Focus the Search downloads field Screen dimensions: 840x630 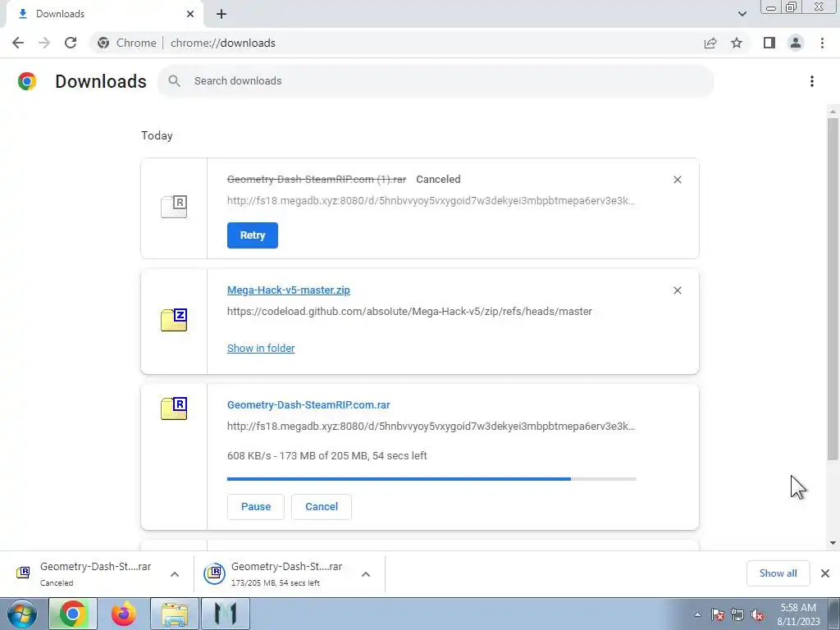coord(436,81)
